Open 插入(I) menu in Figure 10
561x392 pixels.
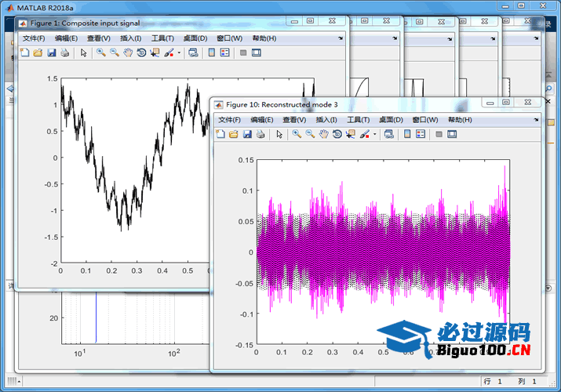(x=326, y=120)
